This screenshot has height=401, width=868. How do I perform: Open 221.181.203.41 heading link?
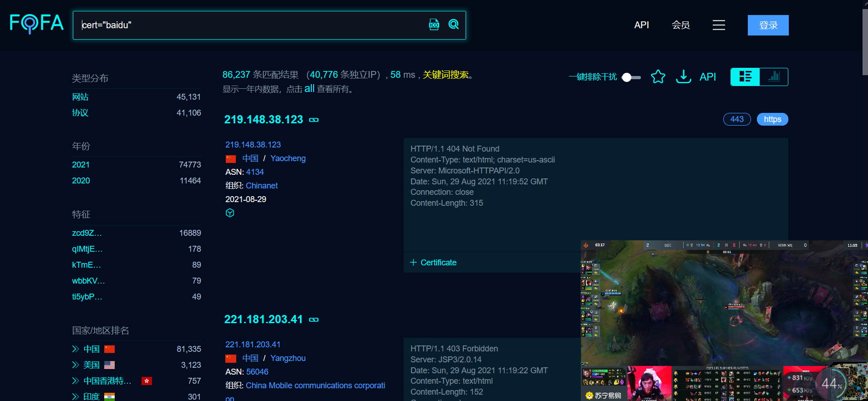click(264, 319)
